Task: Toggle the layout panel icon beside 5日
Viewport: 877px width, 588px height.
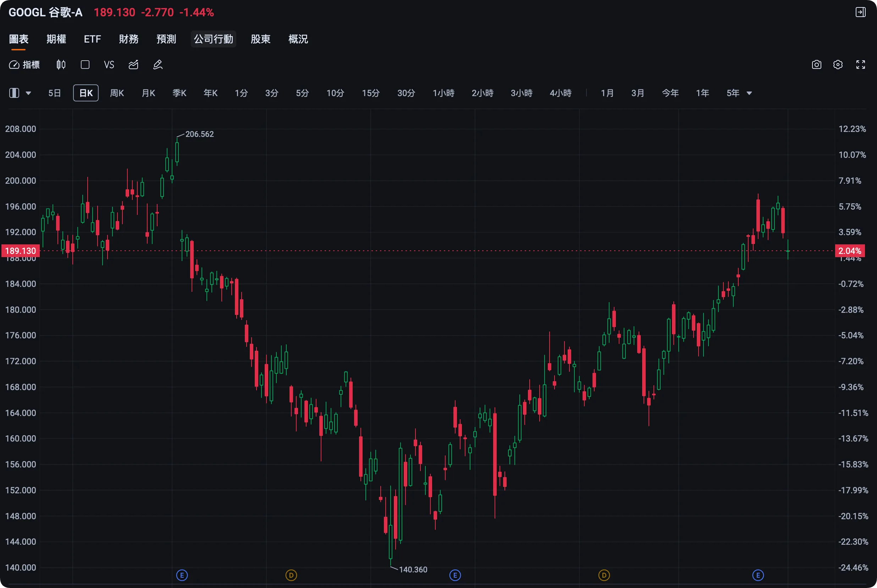Action: coord(14,93)
